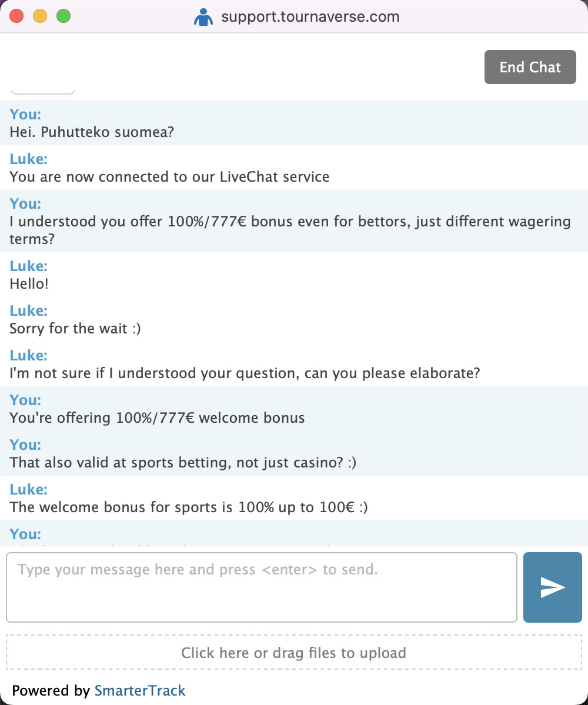Send the message with the arrow icon

[x=552, y=587]
